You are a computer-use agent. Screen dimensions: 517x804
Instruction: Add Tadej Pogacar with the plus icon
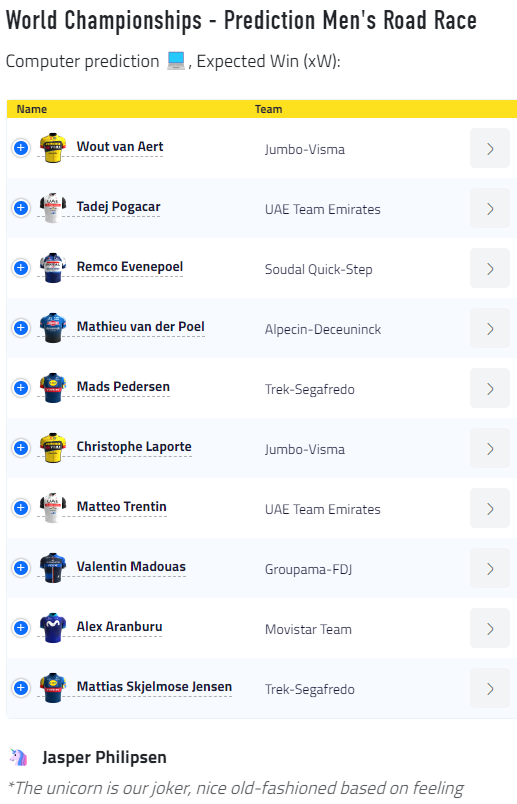tap(21, 208)
